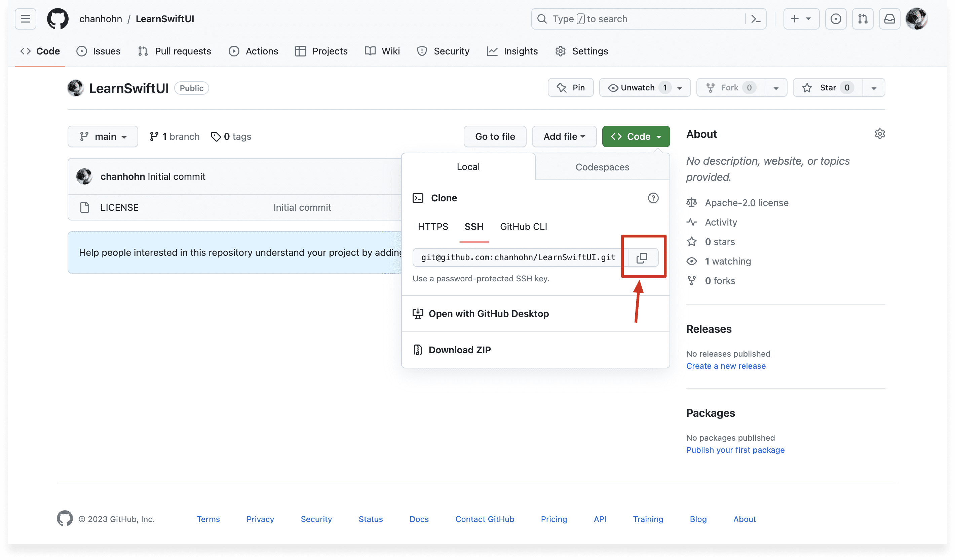This screenshot has height=560, width=955.
Task: Open the 0 tags link
Action: coord(231,136)
